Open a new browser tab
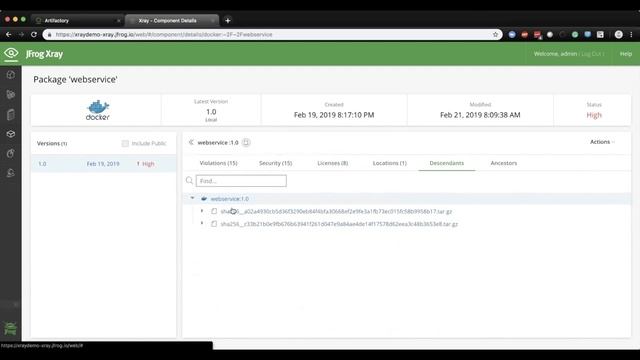Screen dimensions: 640x360 coord(228,20)
